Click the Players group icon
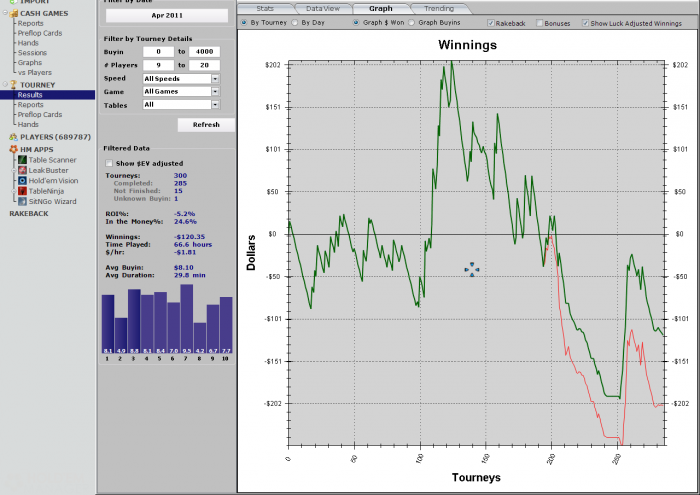Image resolution: width=700 pixels, height=495 pixels. [13, 137]
